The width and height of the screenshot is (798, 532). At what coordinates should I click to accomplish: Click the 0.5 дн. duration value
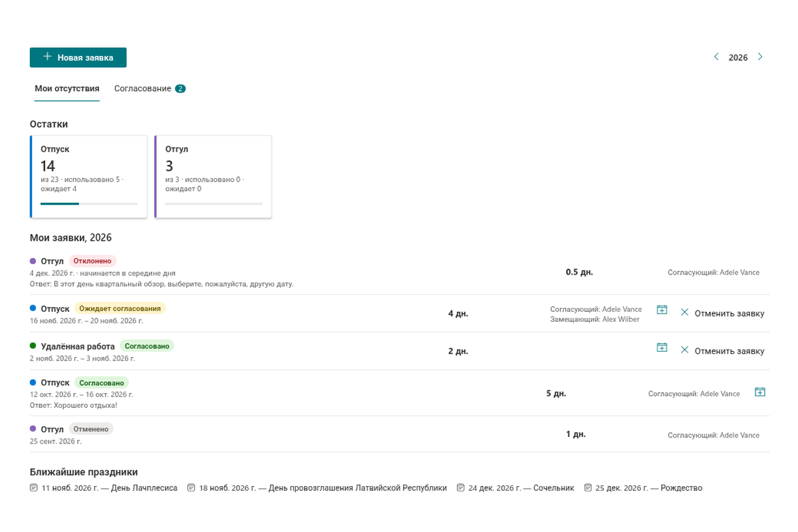579,272
